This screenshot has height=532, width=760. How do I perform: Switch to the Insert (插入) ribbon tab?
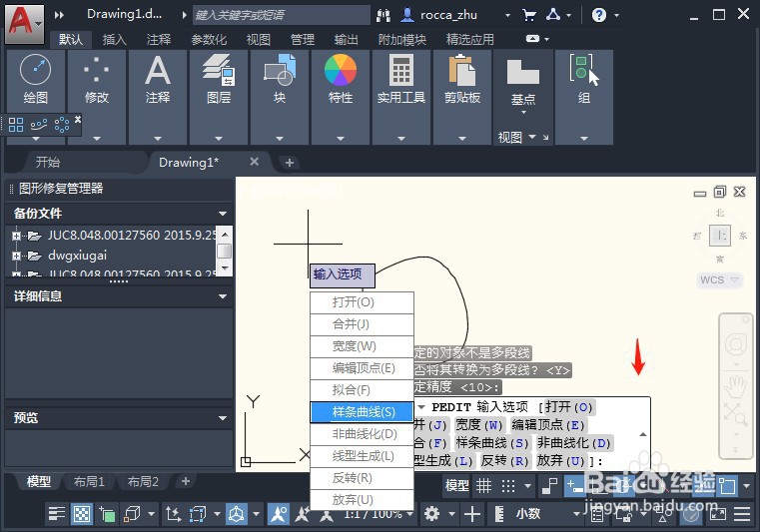115,39
